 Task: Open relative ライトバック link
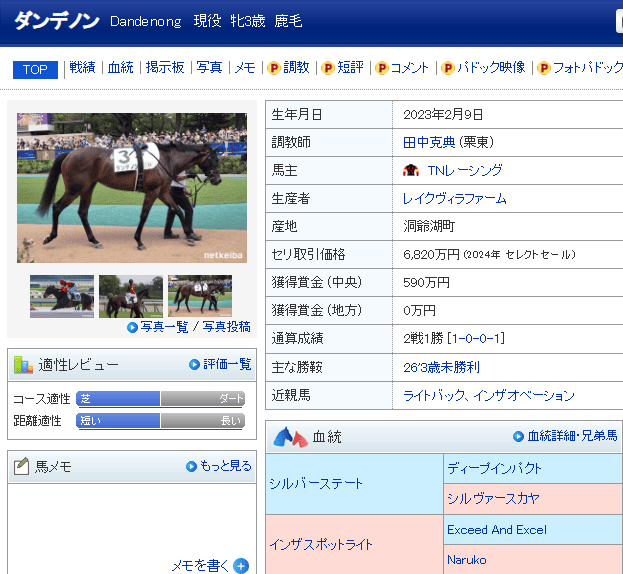coord(434,395)
